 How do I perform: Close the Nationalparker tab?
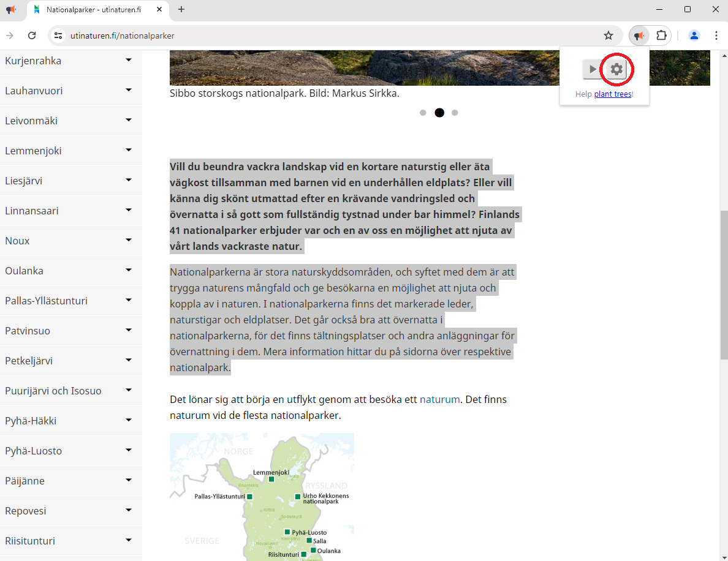click(x=159, y=9)
